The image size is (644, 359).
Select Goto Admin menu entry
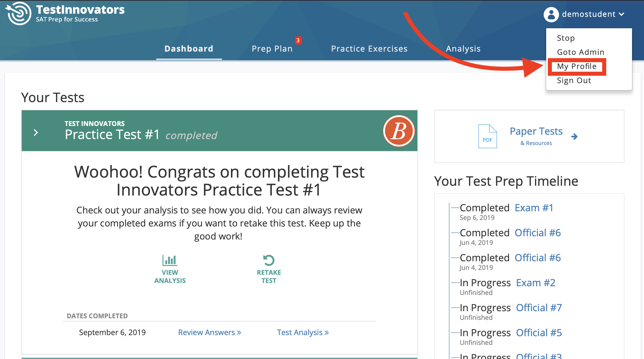(580, 52)
